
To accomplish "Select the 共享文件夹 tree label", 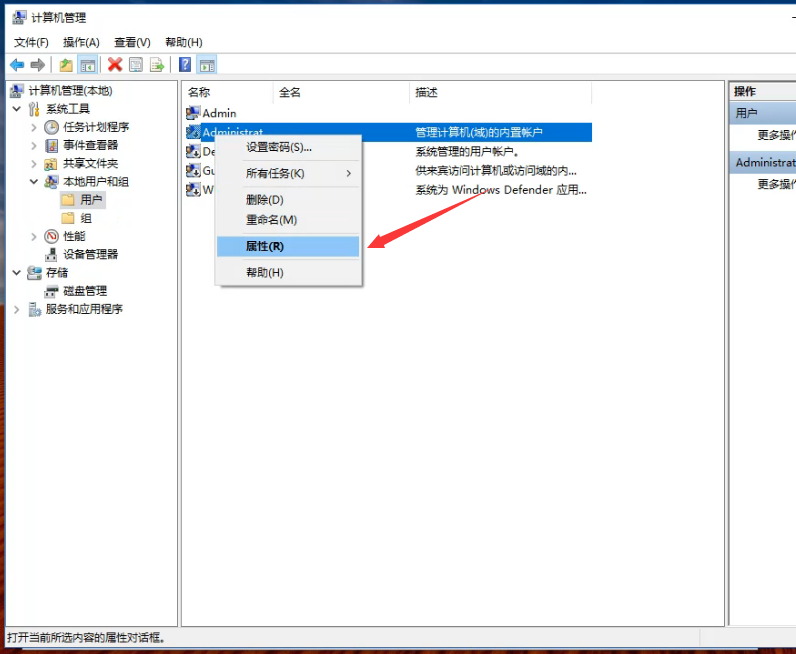I will pos(91,164).
